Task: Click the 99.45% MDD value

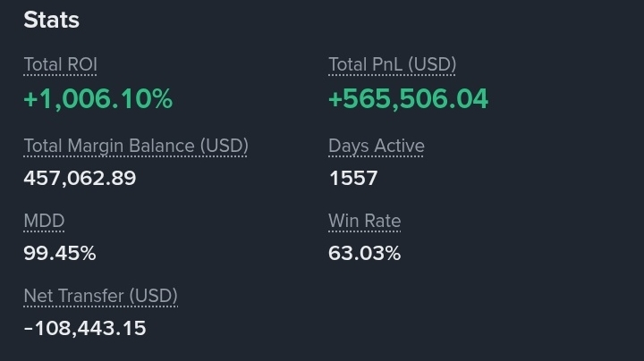Action: pos(59,253)
